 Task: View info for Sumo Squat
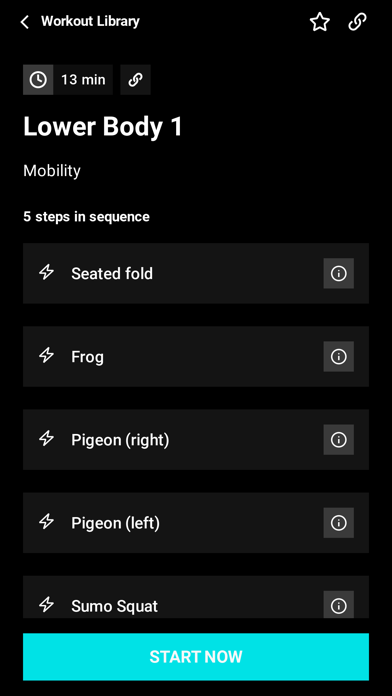[339, 605]
